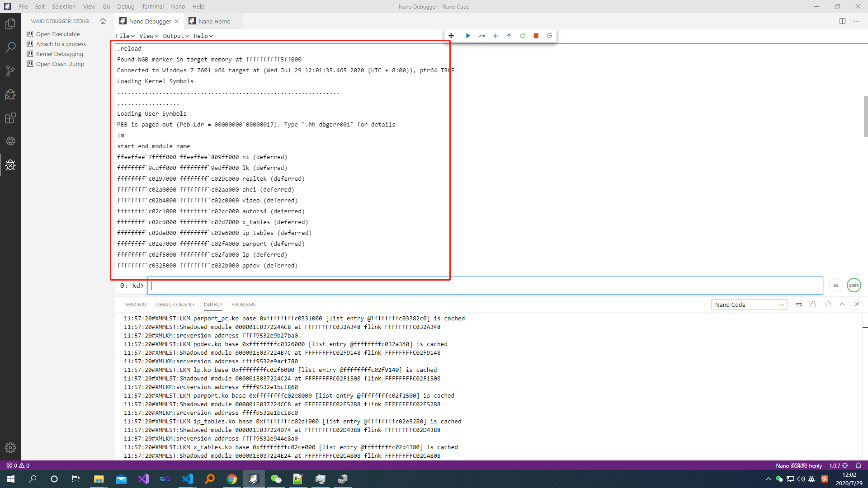Click the 1.0.7 version sync status item
This screenshot has width=868, height=488.
pyautogui.click(x=839, y=465)
